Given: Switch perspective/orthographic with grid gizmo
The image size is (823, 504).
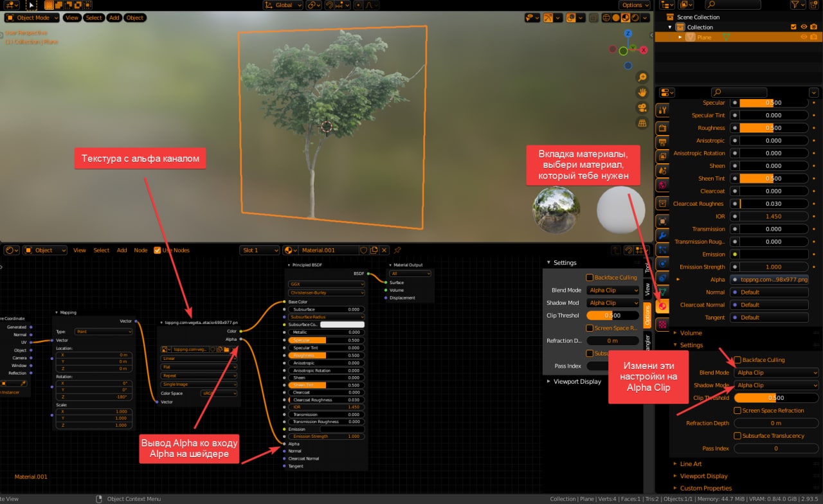Looking at the screenshot, I should coord(642,122).
